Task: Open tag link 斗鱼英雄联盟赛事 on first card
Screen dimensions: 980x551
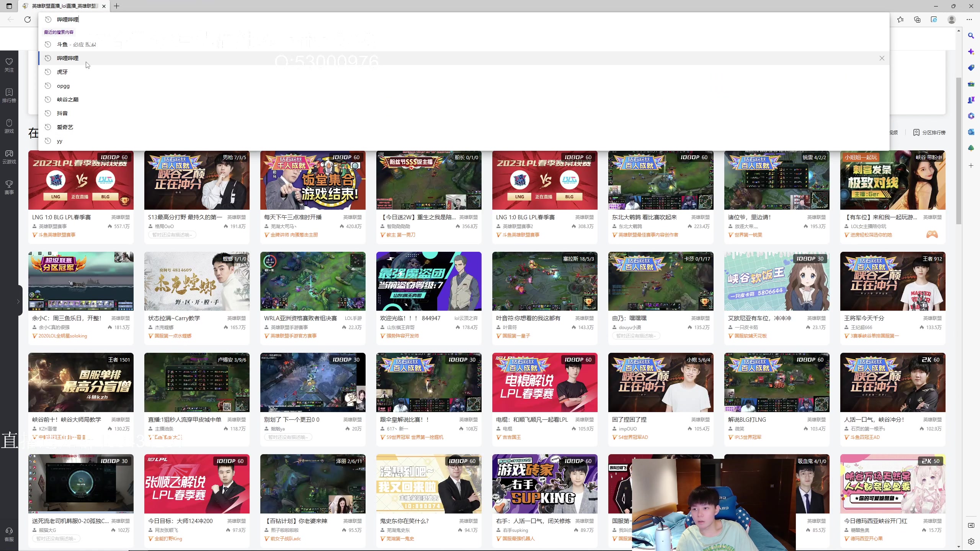Action: (x=57, y=235)
